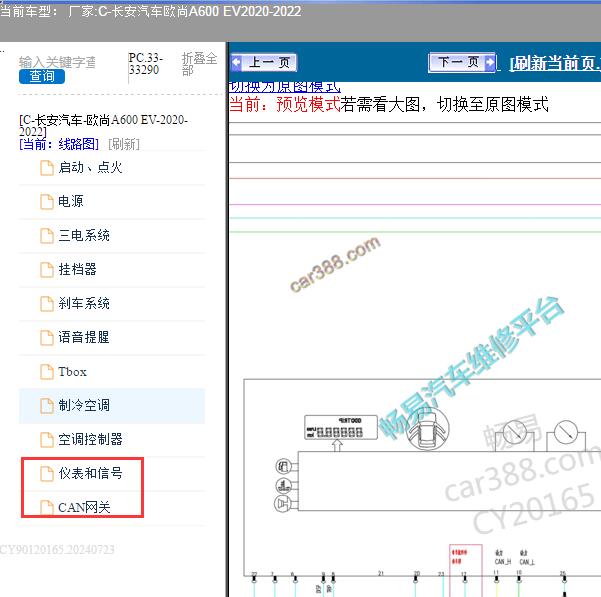Click 折叠全部 to collapse all
601x597 pixels.
pyautogui.click(x=199, y=64)
